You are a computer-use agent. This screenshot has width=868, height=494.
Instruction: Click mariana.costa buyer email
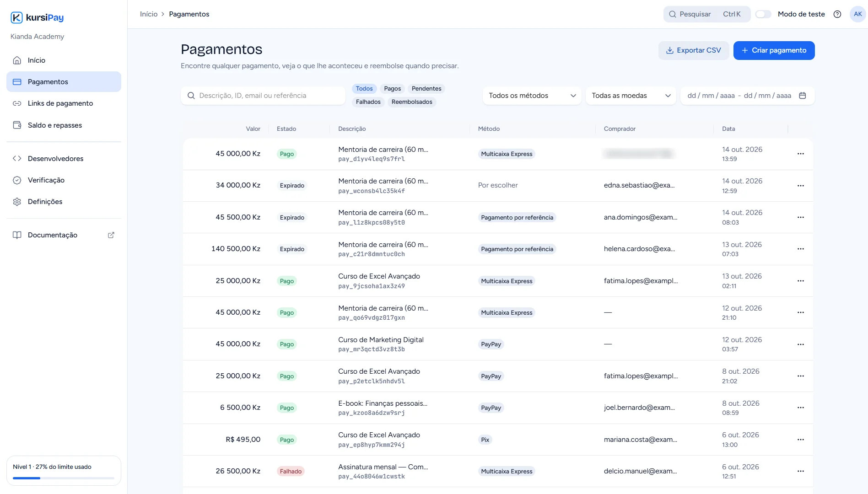(x=640, y=440)
